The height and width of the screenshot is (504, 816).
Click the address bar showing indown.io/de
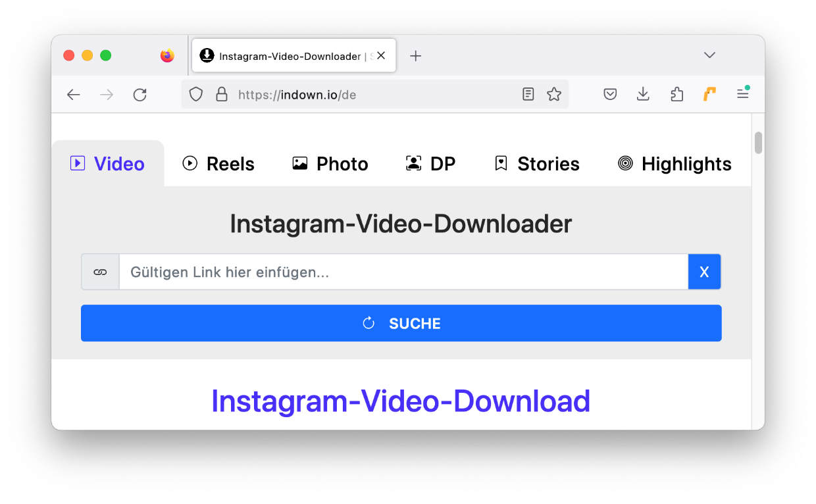tap(375, 94)
